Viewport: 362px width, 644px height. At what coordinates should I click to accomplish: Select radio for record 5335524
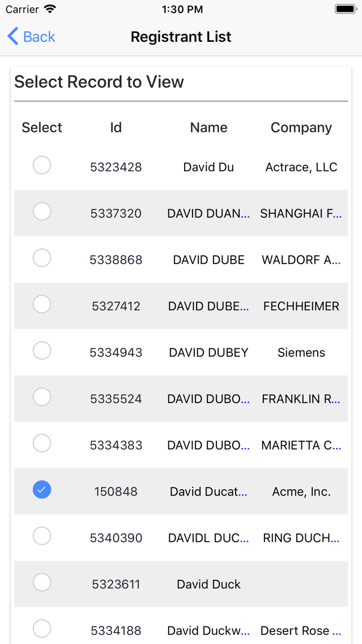pyautogui.click(x=42, y=397)
